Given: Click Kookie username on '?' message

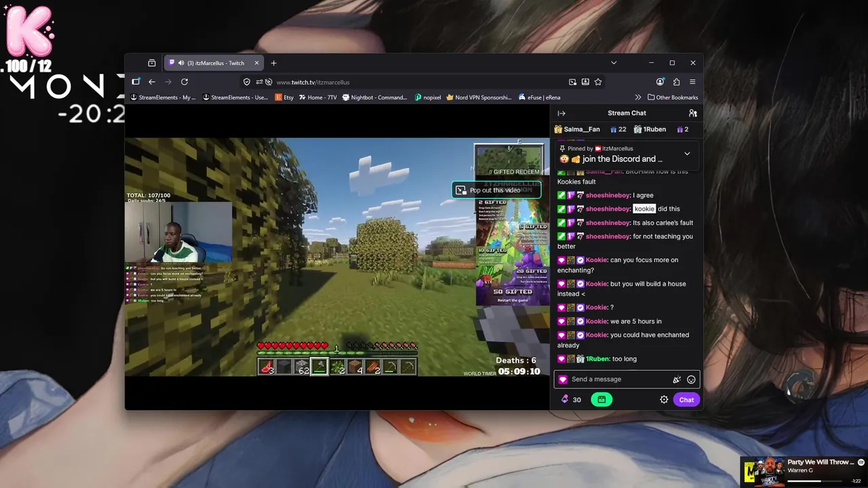Looking at the screenshot, I should pos(597,308).
